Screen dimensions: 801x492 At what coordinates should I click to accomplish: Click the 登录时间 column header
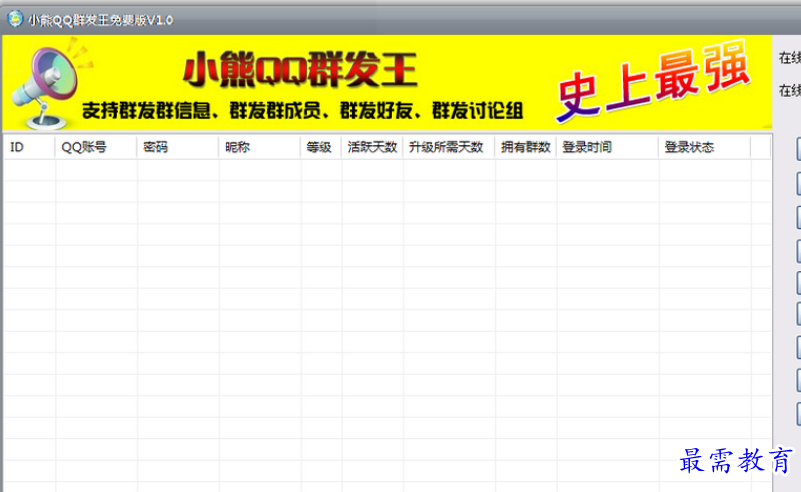[x=607, y=148]
